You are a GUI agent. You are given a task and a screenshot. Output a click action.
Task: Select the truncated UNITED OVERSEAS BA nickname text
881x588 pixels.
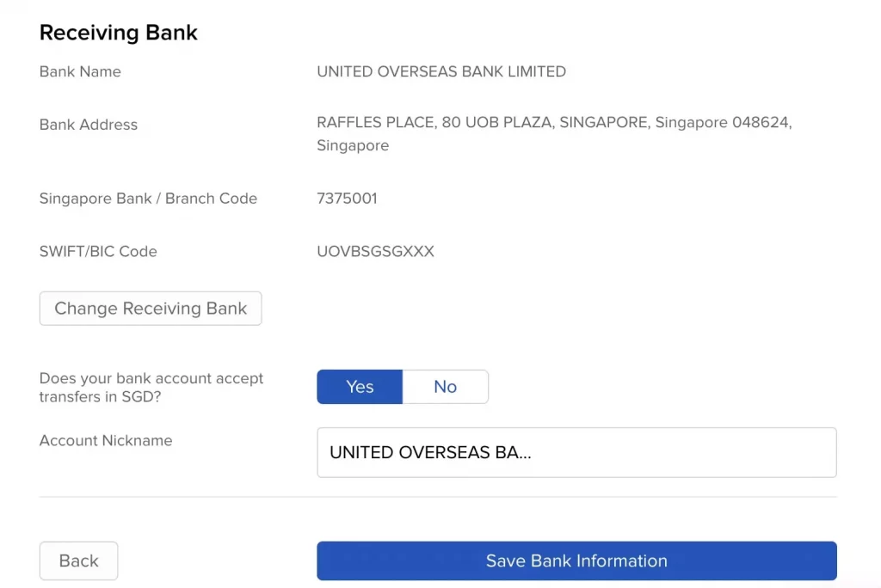(x=428, y=451)
